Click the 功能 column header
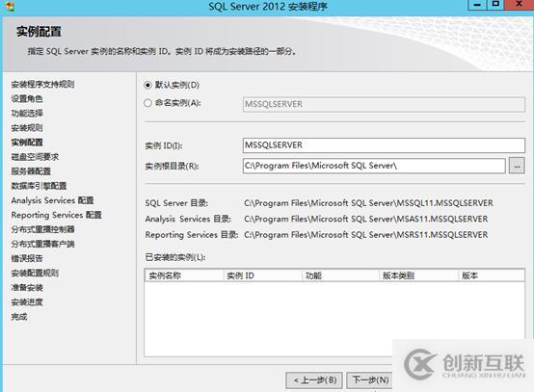 [340, 275]
